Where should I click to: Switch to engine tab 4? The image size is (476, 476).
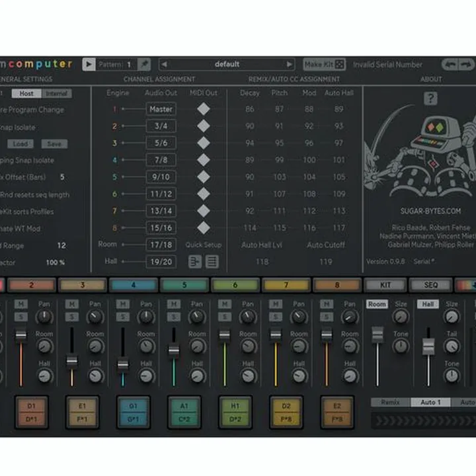coord(134,285)
